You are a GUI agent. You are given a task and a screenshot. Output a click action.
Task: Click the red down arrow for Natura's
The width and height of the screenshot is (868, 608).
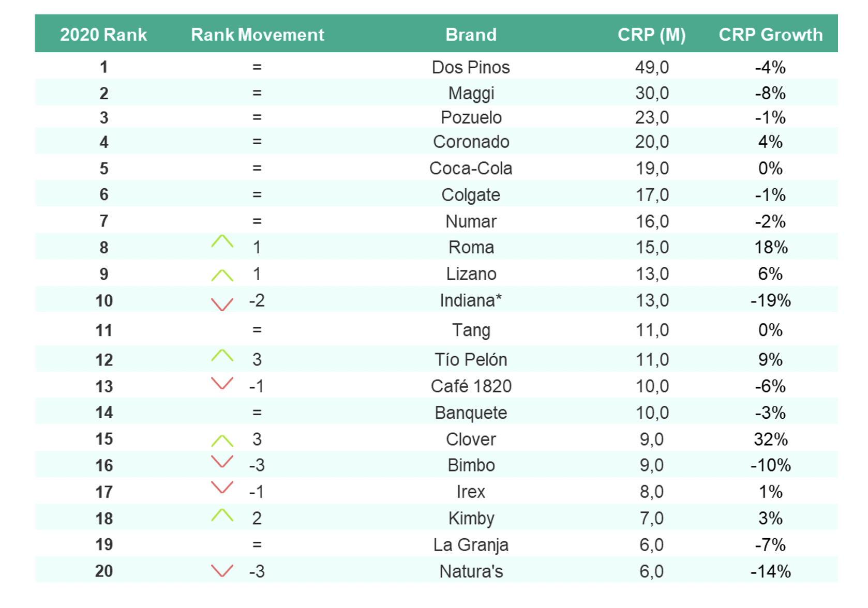(222, 571)
